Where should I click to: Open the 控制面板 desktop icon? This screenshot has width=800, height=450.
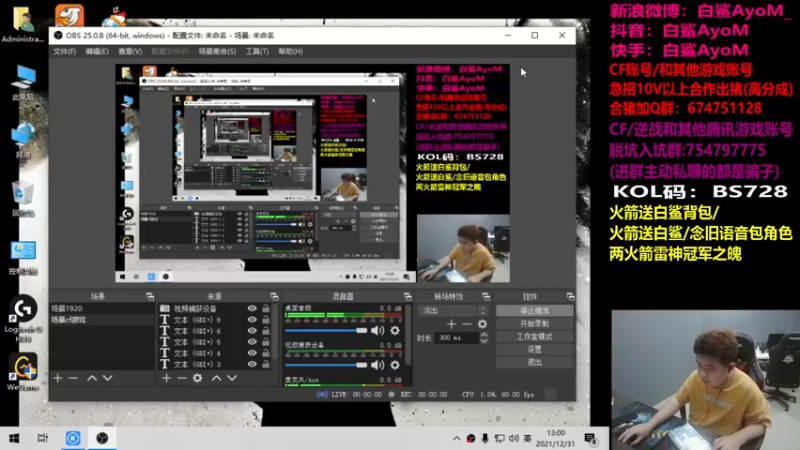point(23,258)
